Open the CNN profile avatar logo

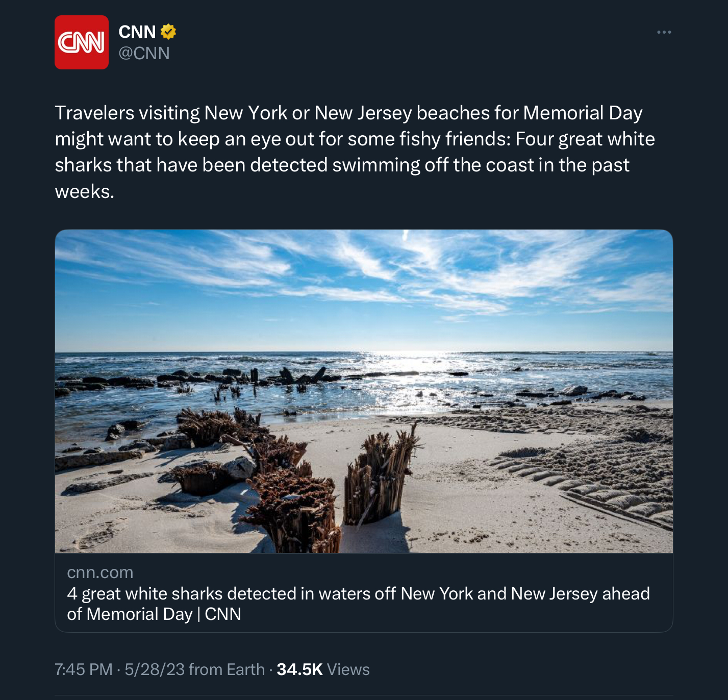82,42
